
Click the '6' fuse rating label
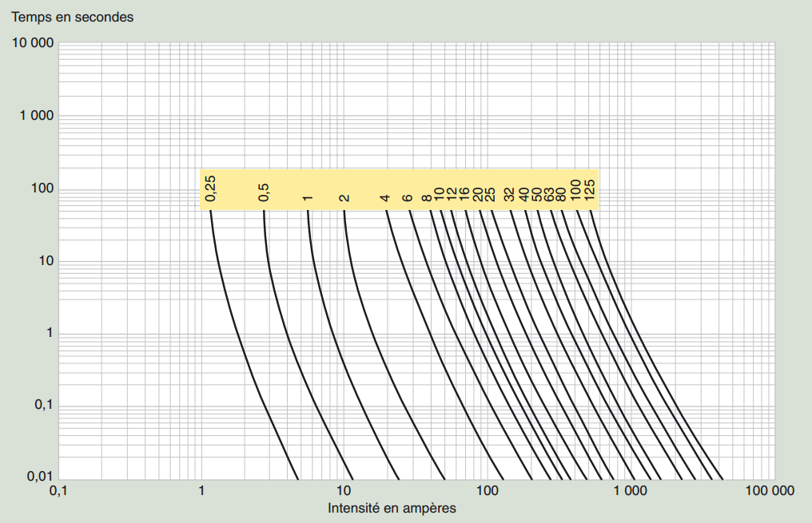408,198
